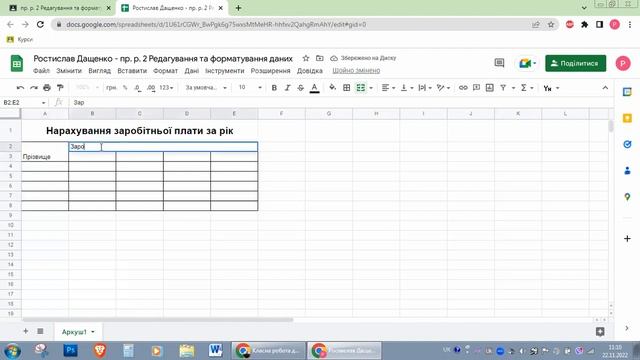Increase decimal places
The width and height of the screenshot is (640, 360).
point(151,88)
